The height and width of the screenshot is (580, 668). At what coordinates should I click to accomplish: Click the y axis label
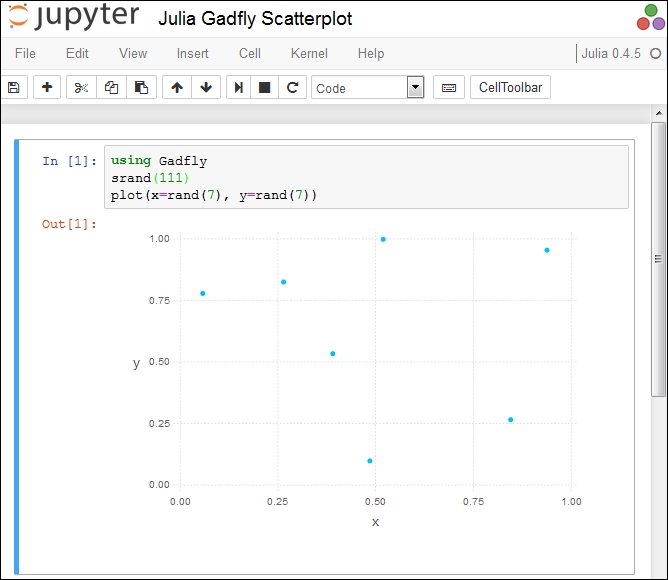(136, 363)
